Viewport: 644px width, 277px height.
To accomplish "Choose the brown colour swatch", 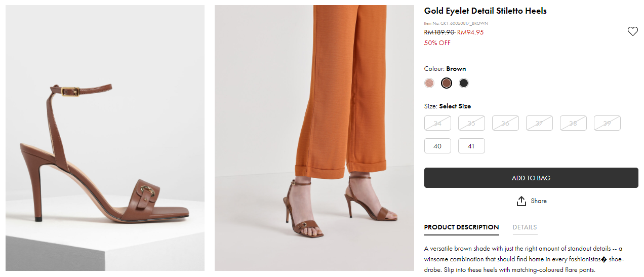I will click(x=446, y=83).
